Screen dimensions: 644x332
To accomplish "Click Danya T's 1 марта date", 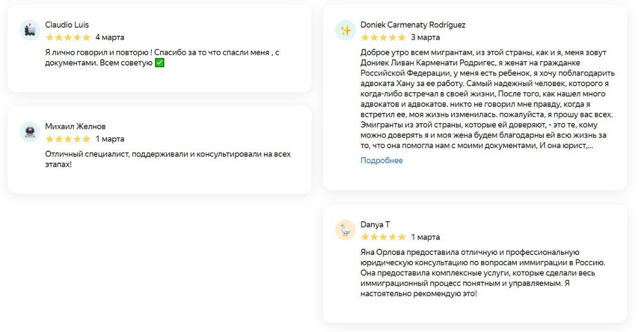I will (x=425, y=237).
